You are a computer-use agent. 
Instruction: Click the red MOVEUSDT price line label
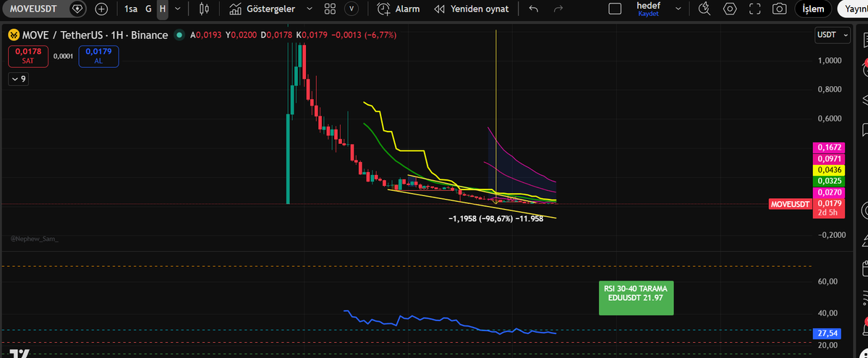point(791,205)
